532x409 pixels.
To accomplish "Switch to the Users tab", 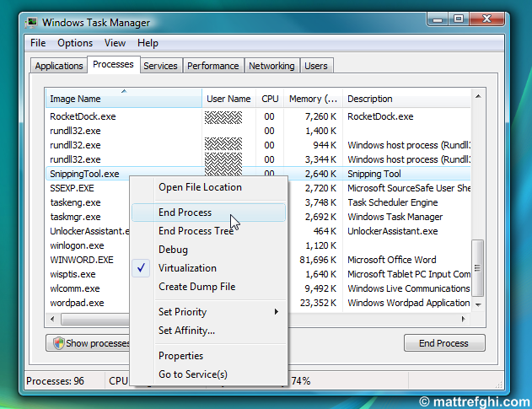I will coord(316,66).
